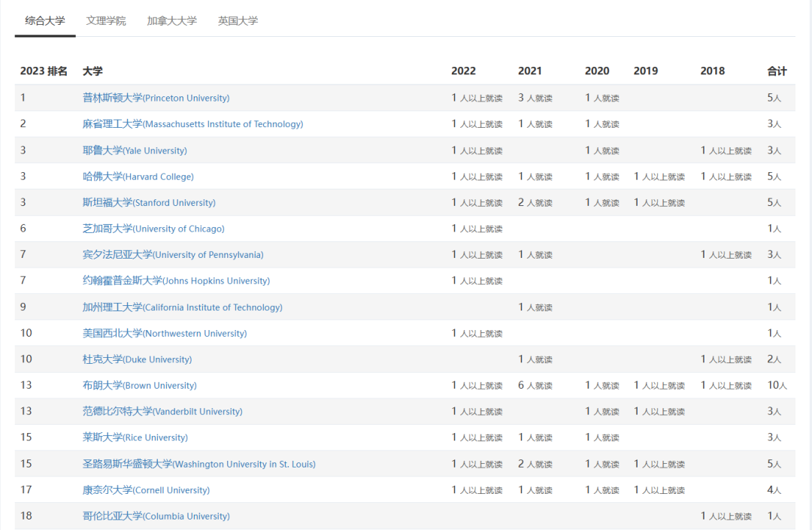Open Princeton University link
The width and height of the screenshot is (812, 530).
(x=156, y=98)
